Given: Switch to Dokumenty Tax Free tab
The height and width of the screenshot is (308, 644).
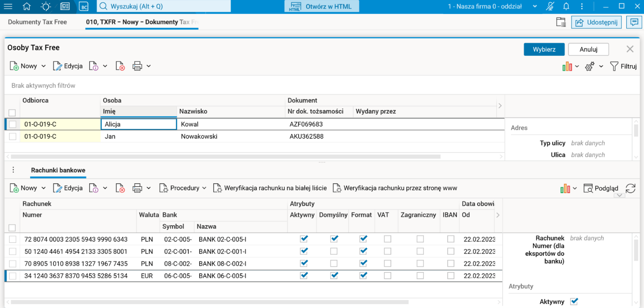Looking at the screenshot, I should tap(38, 22).
